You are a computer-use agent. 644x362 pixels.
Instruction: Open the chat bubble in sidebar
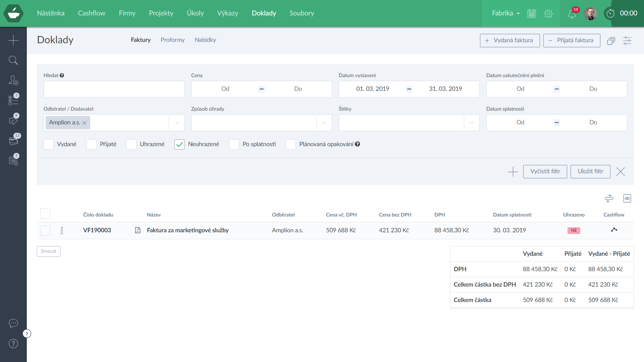[x=13, y=323]
